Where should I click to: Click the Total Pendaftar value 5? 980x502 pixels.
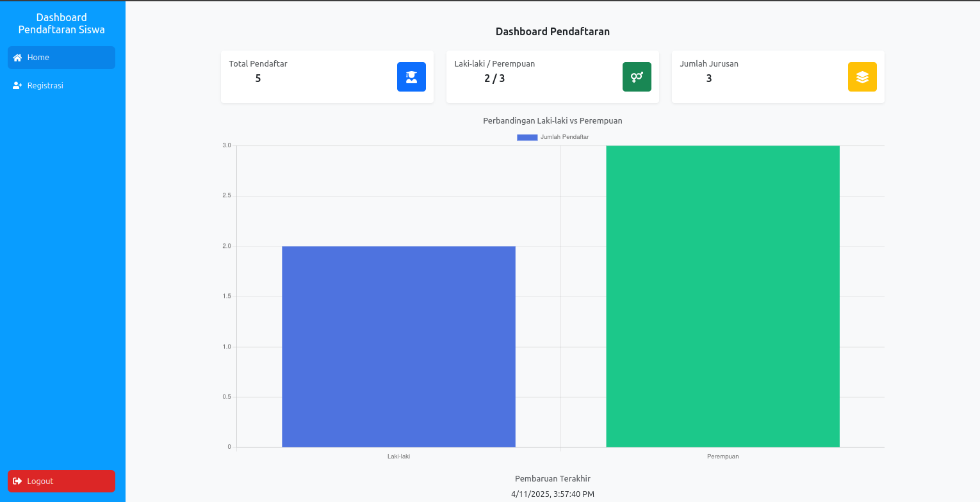258,79
